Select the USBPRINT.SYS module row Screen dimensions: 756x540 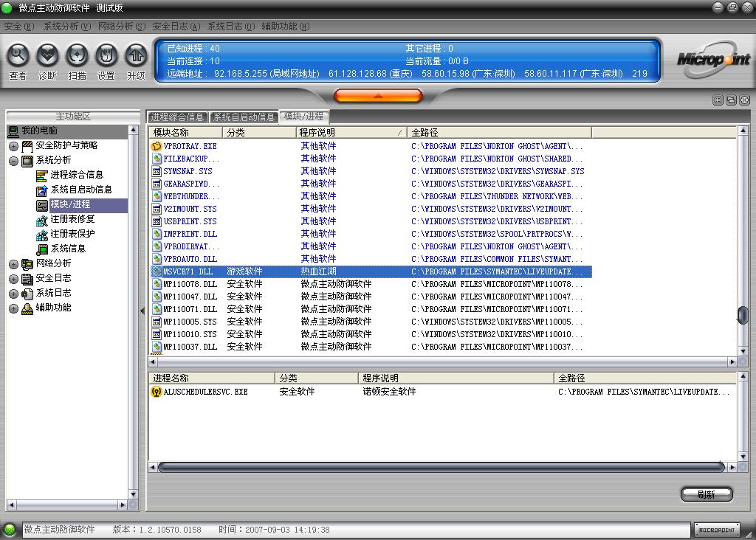click(371, 221)
